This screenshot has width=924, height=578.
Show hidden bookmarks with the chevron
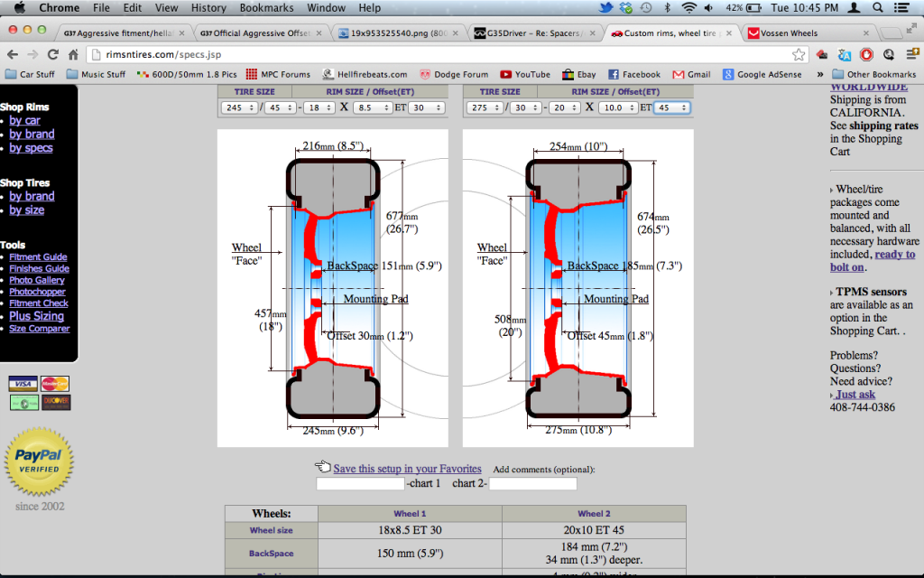[x=819, y=74]
